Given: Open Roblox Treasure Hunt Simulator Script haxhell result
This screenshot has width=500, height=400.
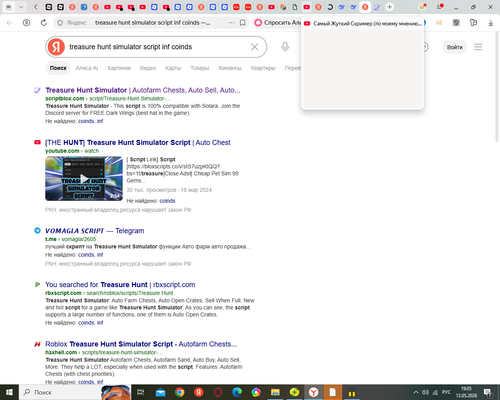Looking at the screenshot, I should [141, 344].
